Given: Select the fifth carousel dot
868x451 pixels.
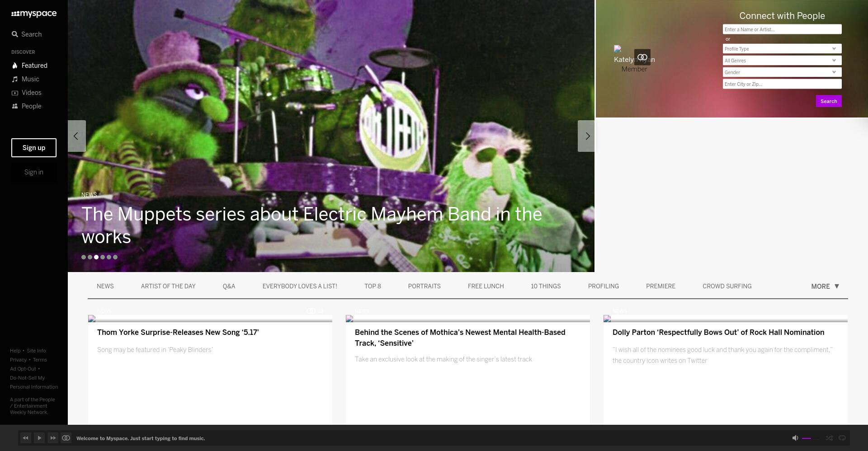Looking at the screenshot, I should (x=109, y=257).
